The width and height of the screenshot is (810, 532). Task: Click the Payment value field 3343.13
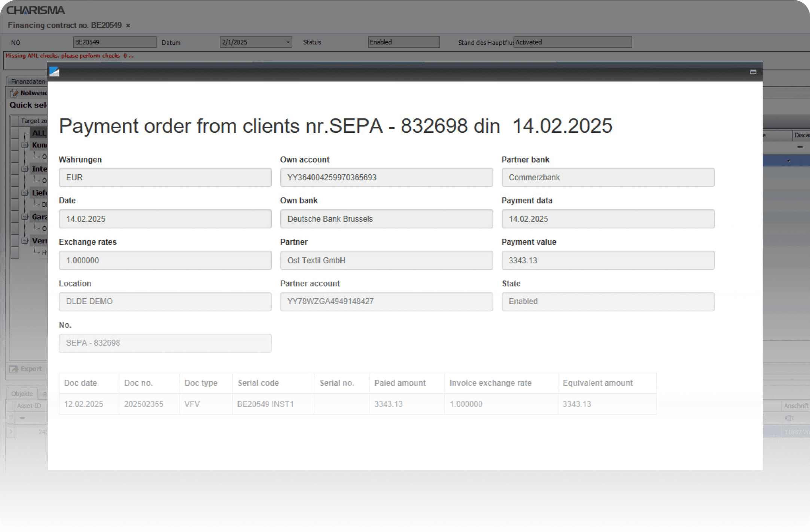click(607, 260)
